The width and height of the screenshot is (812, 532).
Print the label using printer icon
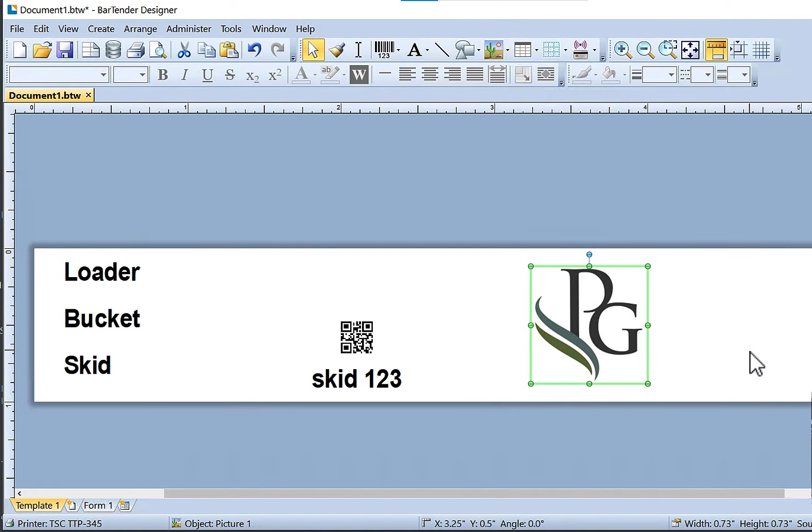(x=136, y=50)
